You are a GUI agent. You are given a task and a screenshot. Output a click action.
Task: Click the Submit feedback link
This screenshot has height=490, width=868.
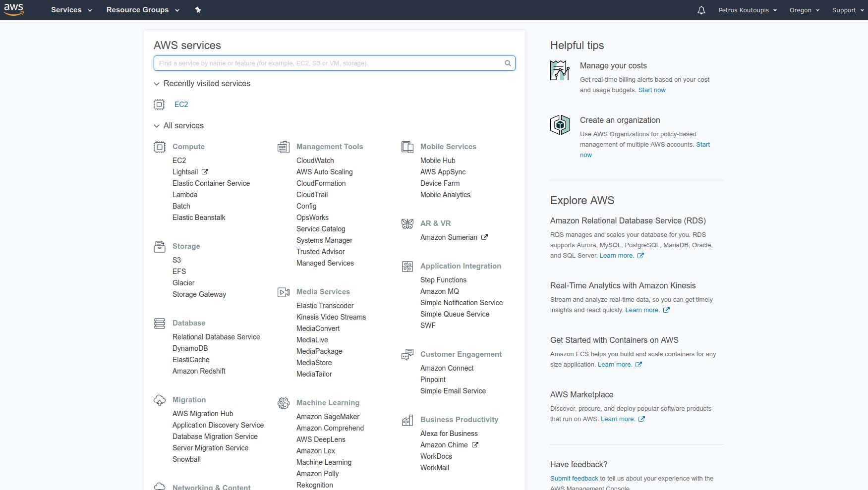(x=574, y=479)
